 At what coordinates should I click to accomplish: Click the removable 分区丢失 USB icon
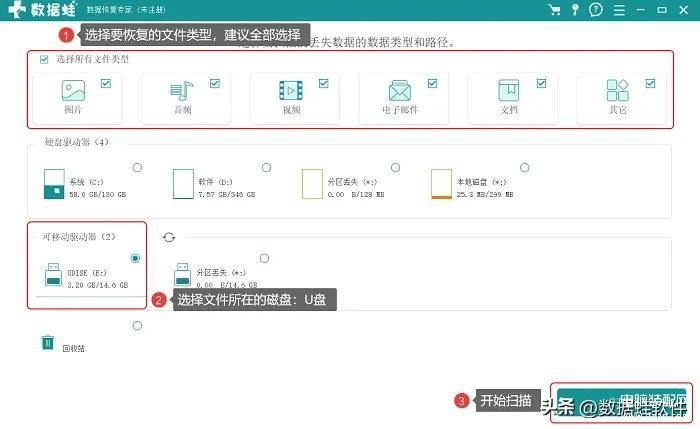pyautogui.click(x=182, y=274)
